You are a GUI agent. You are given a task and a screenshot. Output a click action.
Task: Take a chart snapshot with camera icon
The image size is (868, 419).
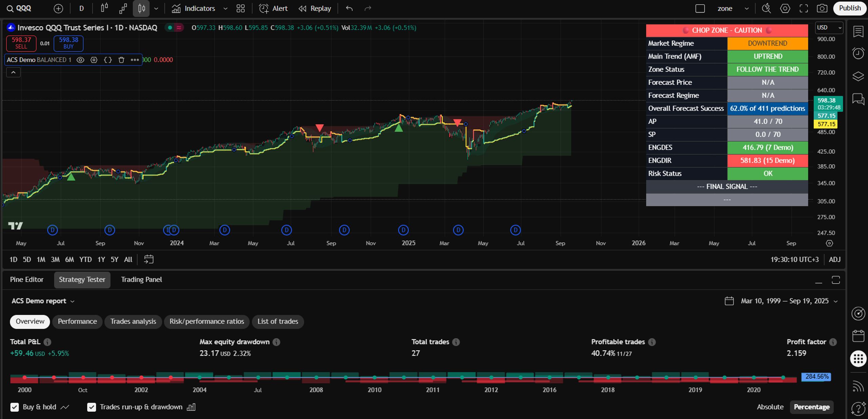(822, 8)
